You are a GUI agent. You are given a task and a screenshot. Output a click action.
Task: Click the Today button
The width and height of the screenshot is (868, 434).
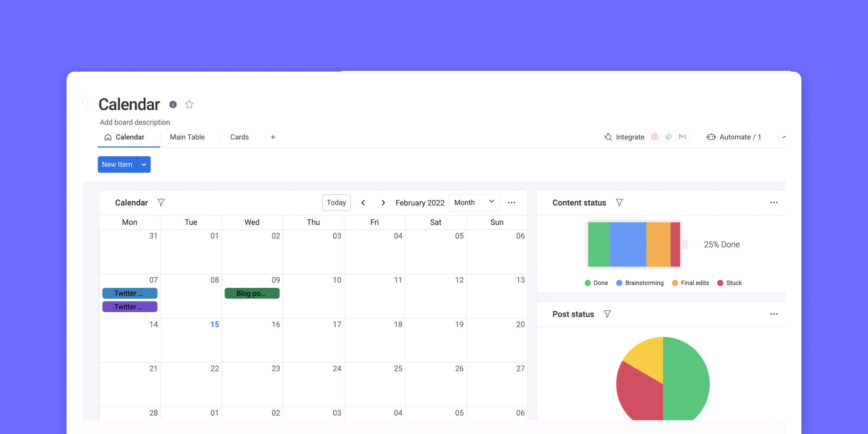337,202
